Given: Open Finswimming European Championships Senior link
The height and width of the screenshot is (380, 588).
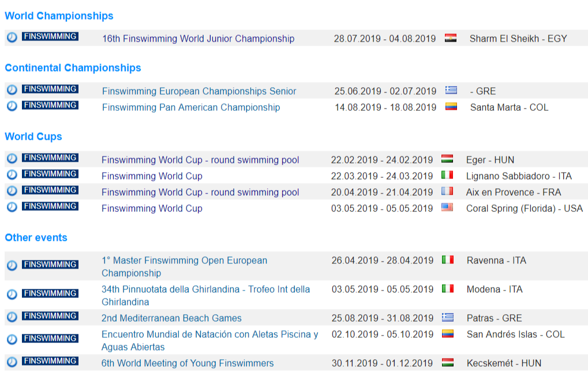Looking at the screenshot, I should (199, 91).
